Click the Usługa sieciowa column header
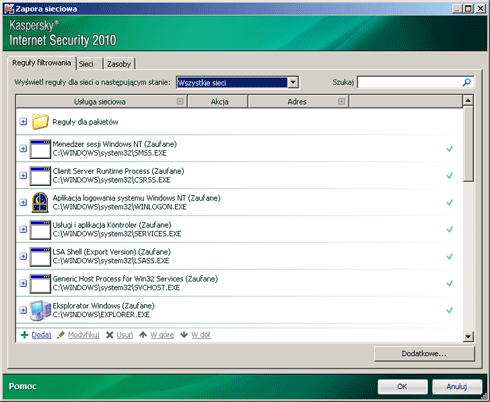The height and width of the screenshot is (402, 490). 102,102
